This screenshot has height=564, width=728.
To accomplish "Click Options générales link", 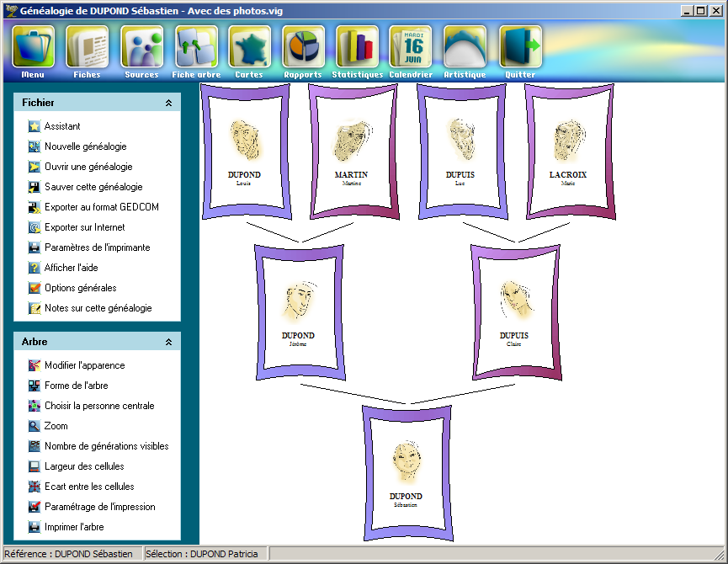I will tap(80, 288).
